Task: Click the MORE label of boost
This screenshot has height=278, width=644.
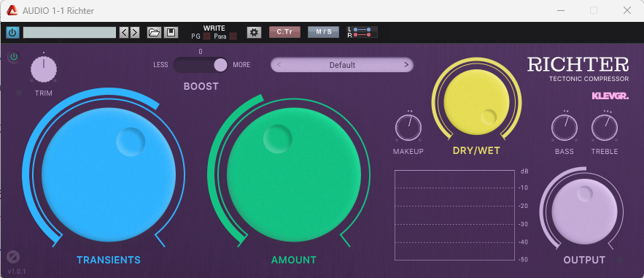Action: click(x=241, y=65)
